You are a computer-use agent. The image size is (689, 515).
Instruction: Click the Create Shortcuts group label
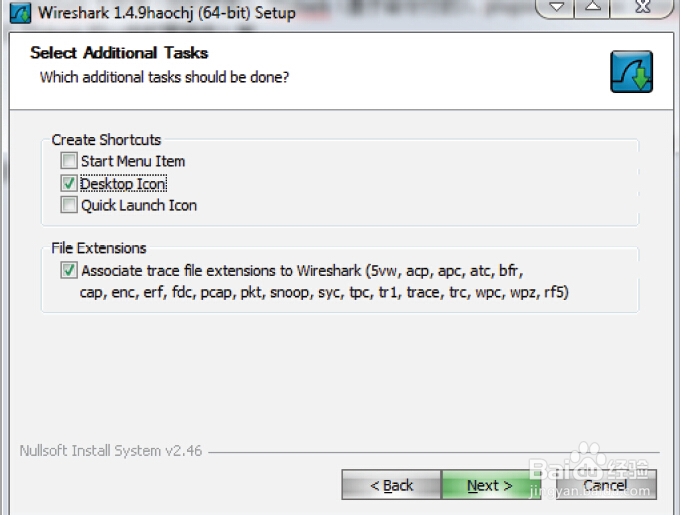pyautogui.click(x=106, y=140)
